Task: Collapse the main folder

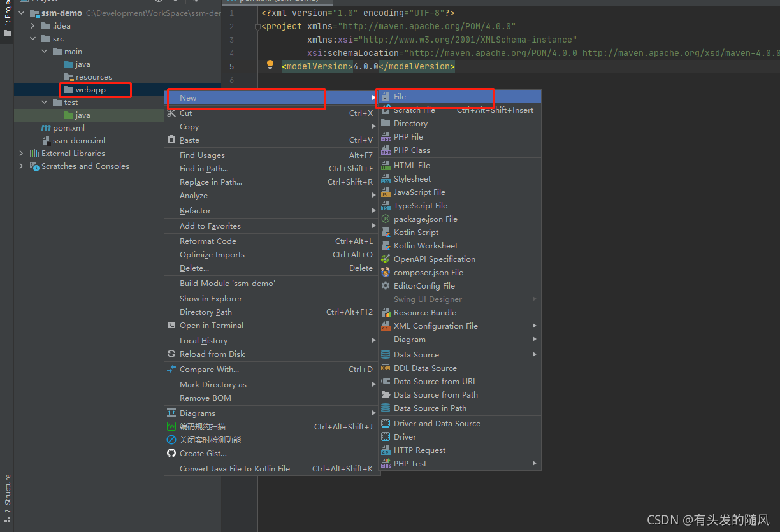Action: click(45, 52)
